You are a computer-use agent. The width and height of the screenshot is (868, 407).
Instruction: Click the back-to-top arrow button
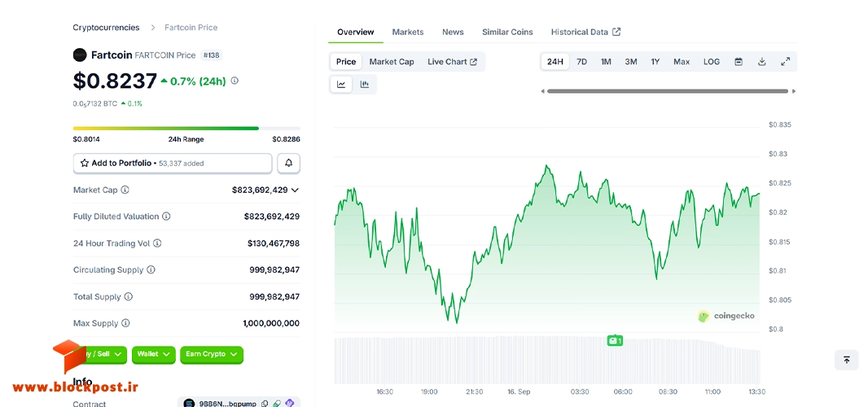[x=846, y=360]
